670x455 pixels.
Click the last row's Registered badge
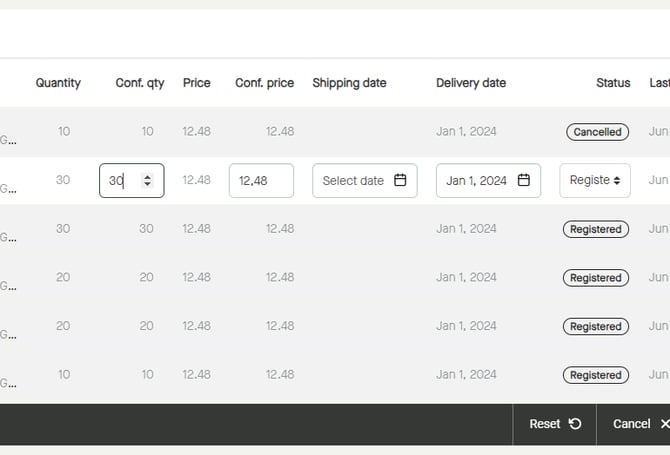(x=596, y=375)
